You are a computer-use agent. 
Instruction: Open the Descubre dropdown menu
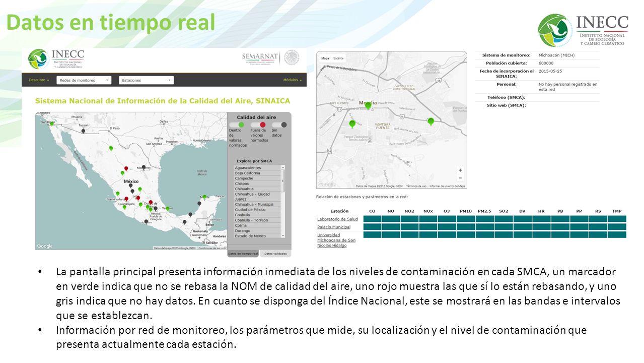(x=39, y=80)
